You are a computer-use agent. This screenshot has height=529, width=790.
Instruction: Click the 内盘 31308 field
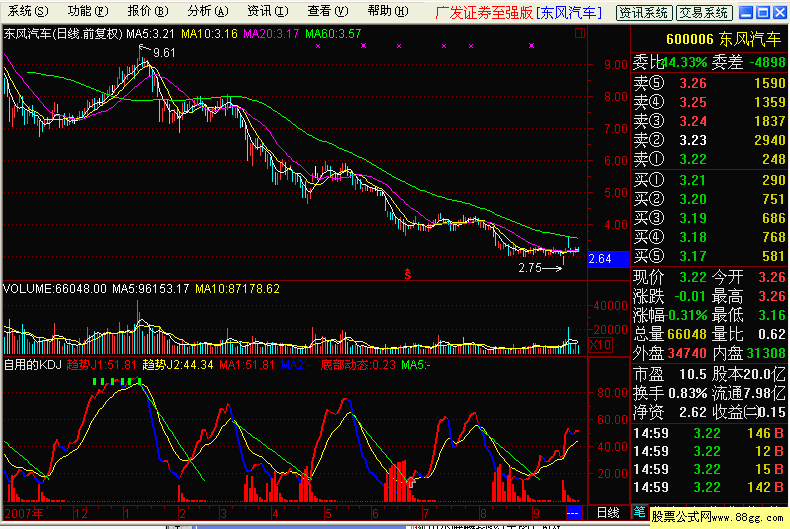749,353
